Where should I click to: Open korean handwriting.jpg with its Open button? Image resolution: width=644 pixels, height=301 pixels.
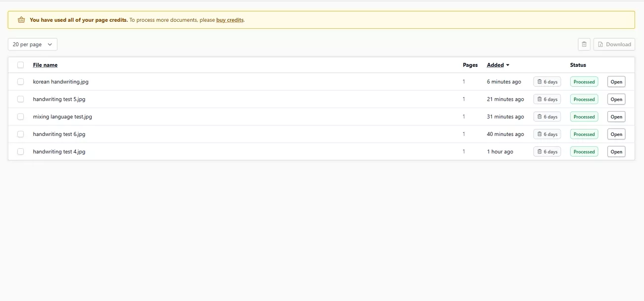pyautogui.click(x=616, y=82)
